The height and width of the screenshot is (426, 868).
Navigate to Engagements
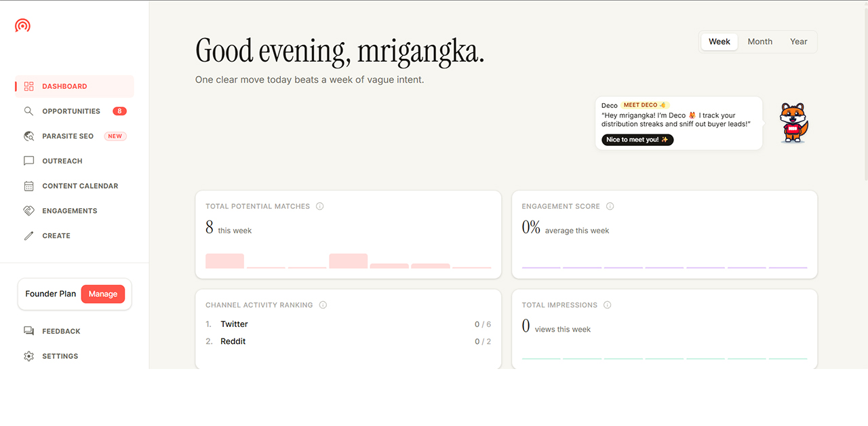(x=75, y=211)
